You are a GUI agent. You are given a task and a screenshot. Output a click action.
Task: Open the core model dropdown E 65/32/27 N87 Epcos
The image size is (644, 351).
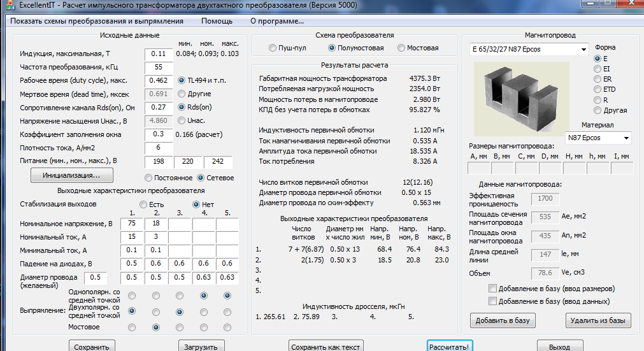tap(529, 49)
